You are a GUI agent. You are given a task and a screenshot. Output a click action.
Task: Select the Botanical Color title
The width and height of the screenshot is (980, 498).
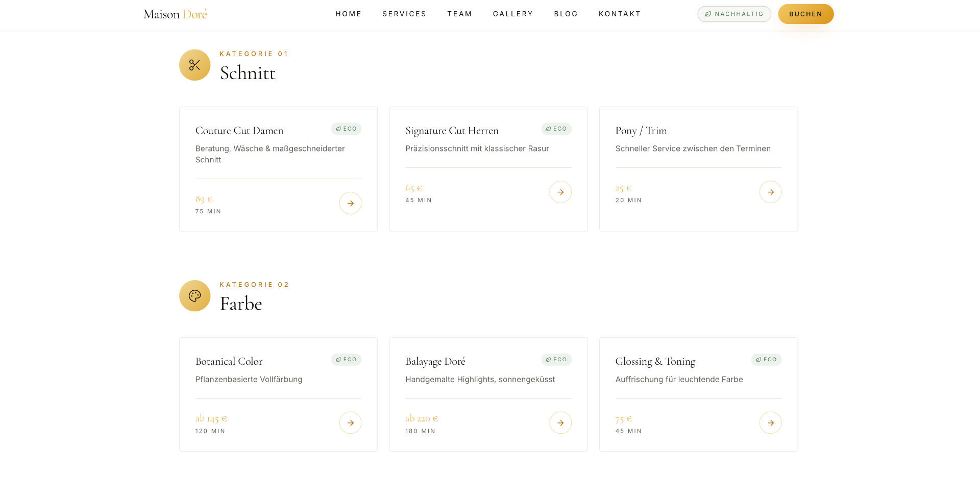(229, 361)
